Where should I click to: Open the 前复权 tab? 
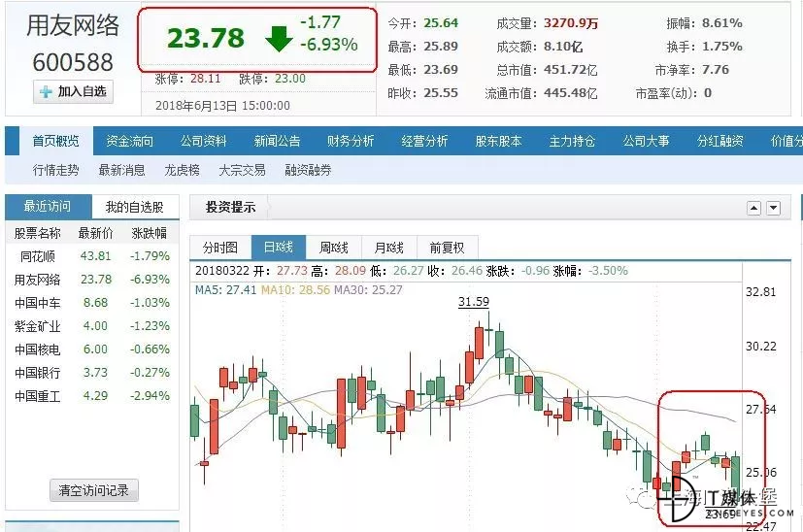(x=447, y=248)
